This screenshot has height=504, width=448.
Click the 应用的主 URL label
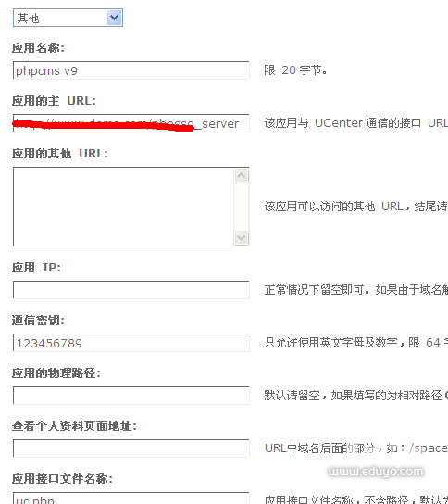tap(54, 101)
